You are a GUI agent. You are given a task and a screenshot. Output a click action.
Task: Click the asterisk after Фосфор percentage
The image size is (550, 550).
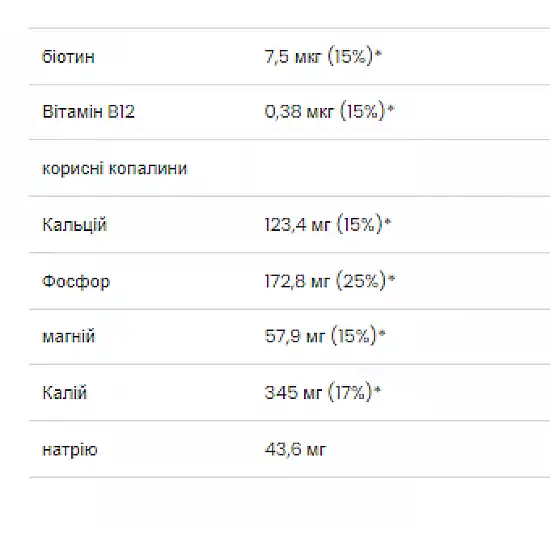click(x=391, y=278)
